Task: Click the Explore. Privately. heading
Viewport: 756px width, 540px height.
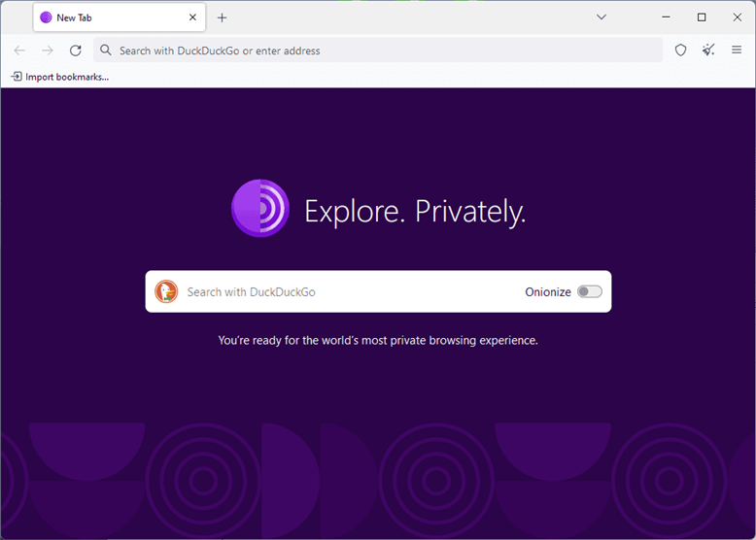Action: (415, 212)
